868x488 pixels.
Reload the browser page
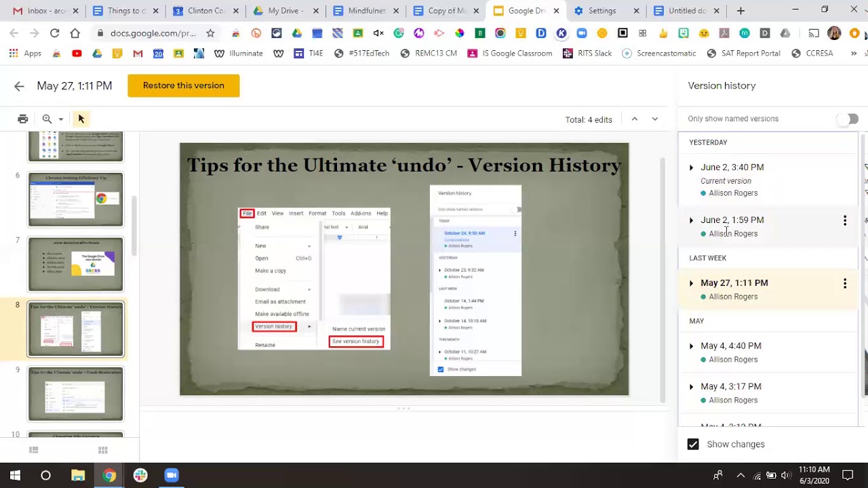click(x=54, y=33)
